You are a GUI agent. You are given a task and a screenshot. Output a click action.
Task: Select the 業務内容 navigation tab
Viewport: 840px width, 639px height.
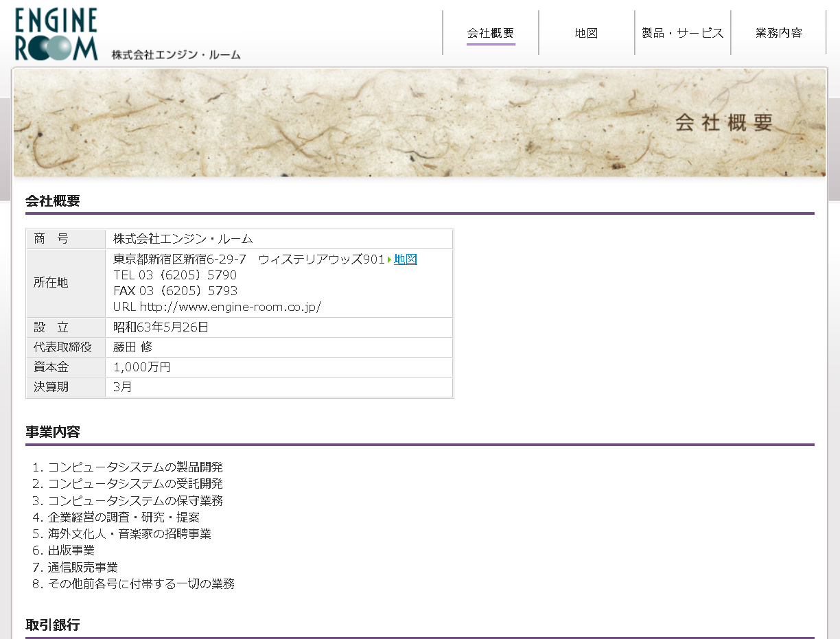click(x=778, y=32)
